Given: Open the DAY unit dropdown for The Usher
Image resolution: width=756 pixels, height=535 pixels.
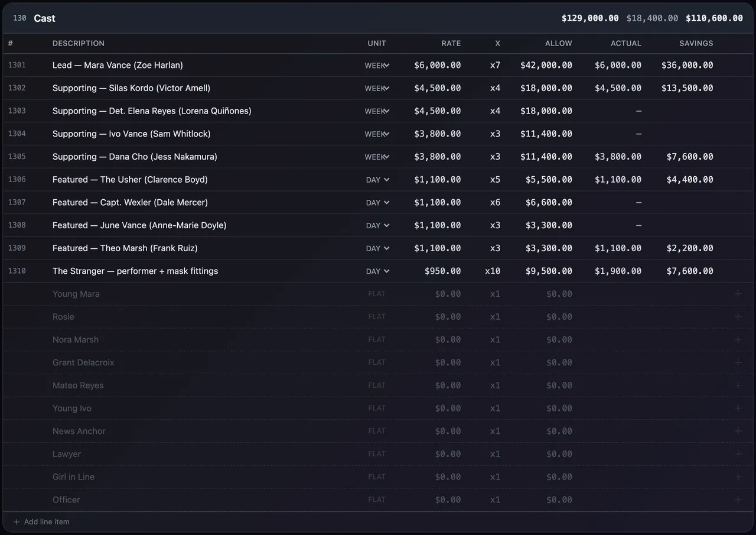Looking at the screenshot, I should click(x=377, y=180).
